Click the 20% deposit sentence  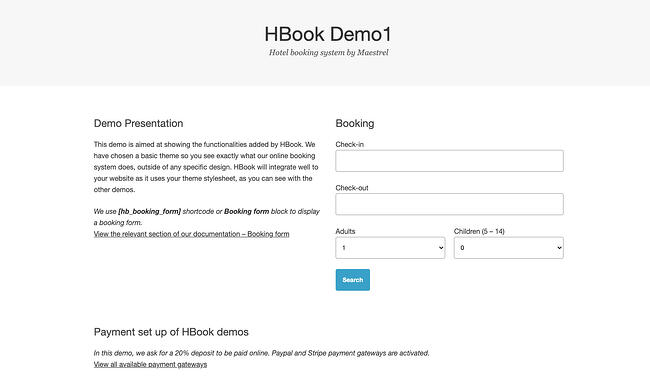(x=262, y=353)
